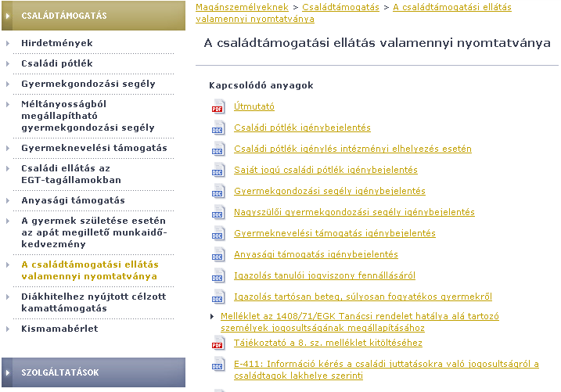Open the E-411 Információ kérés link
This screenshot has height=392, width=561.
click(387, 369)
